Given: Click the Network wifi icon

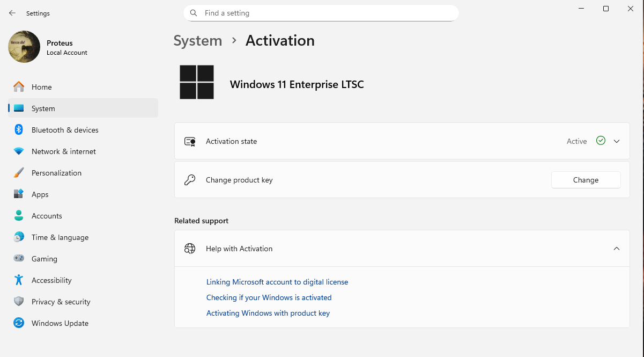Looking at the screenshot, I should pos(19,151).
